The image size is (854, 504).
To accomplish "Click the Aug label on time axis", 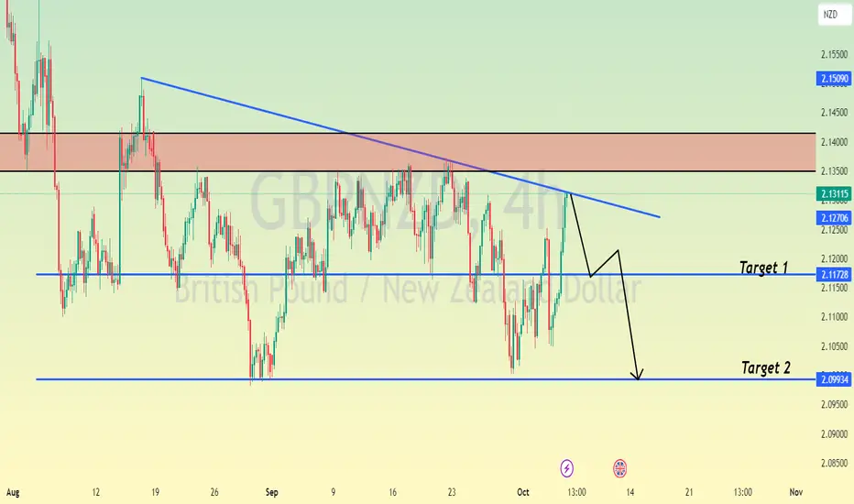I will point(13,492).
